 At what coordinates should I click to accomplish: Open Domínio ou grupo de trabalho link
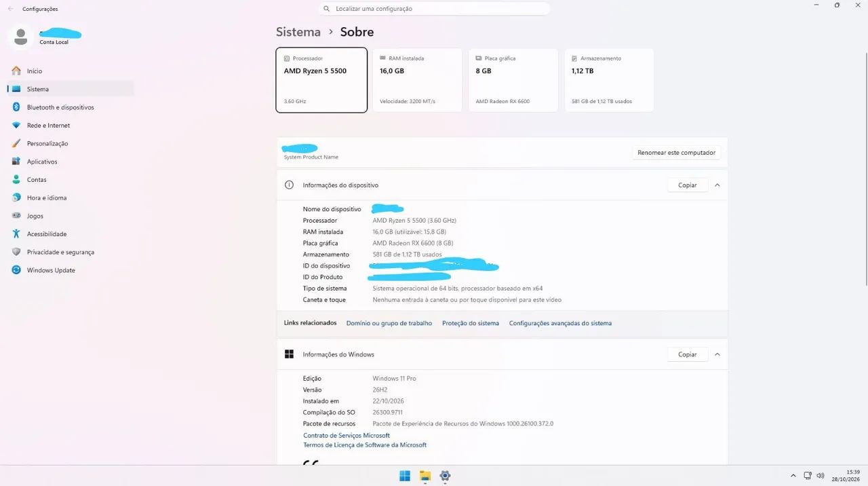coord(389,323)
